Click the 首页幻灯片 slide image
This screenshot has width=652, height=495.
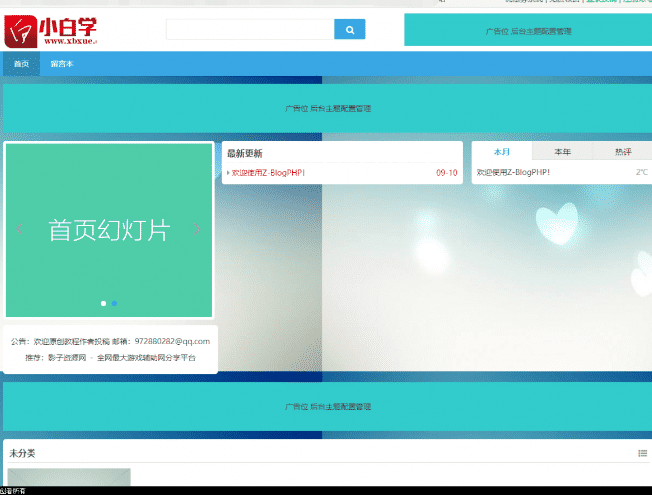pos(109,230)
